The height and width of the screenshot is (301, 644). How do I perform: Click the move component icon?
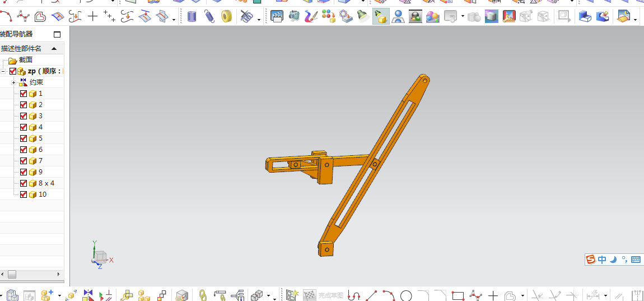point(71,295)
